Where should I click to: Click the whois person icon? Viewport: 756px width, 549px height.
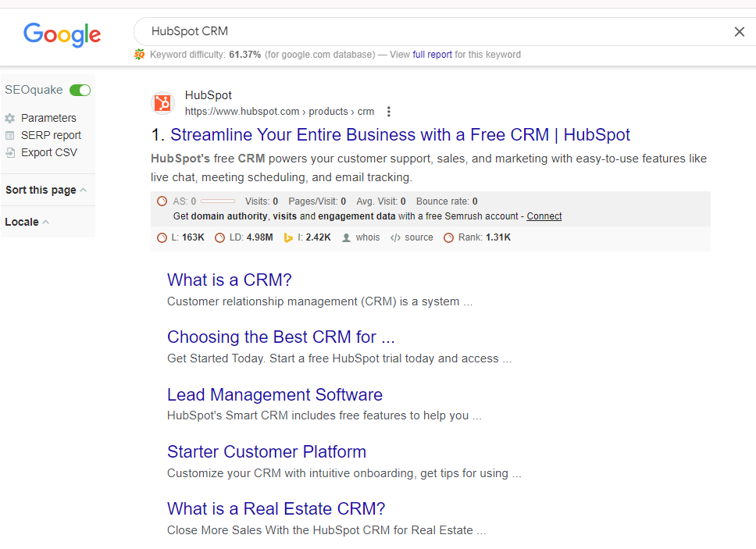346,237
